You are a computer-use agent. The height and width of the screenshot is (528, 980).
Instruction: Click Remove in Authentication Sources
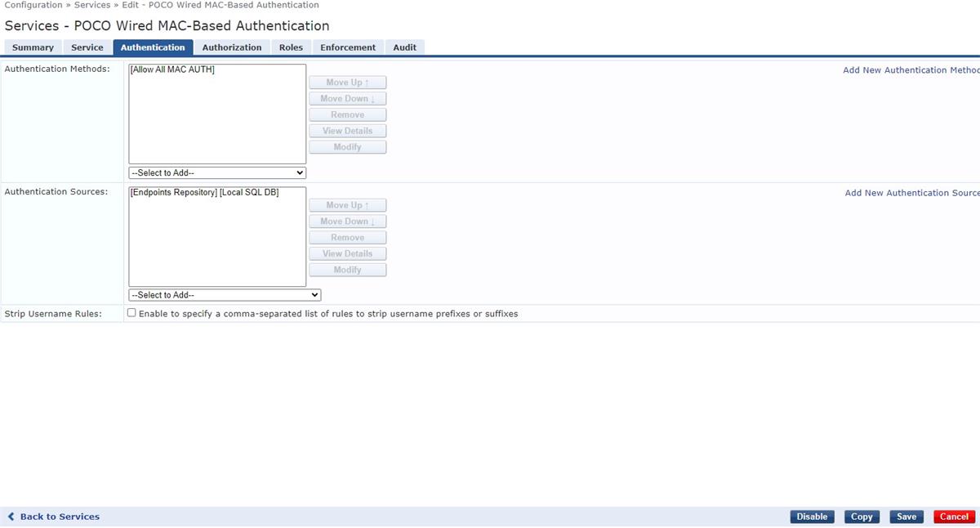point(348,238)
